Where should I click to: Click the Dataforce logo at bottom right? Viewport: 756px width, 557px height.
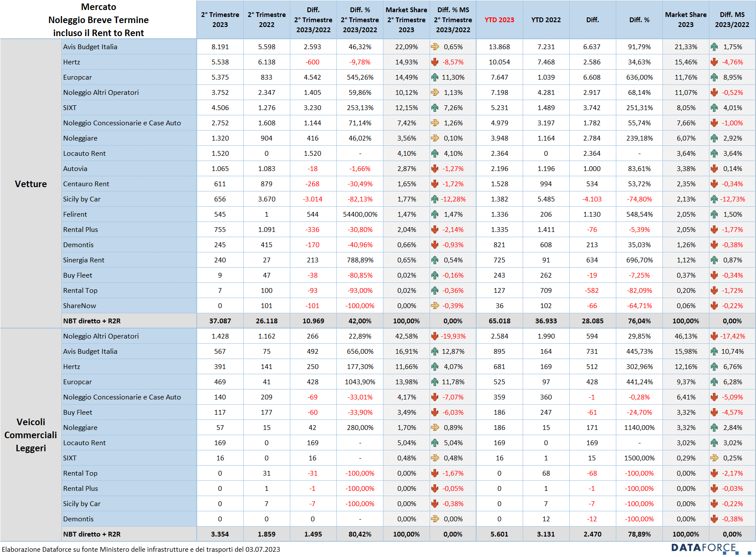pos(711,548)
